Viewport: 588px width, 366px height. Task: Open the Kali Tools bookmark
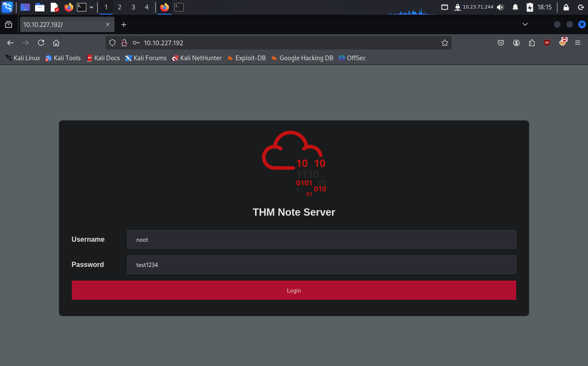63,58
